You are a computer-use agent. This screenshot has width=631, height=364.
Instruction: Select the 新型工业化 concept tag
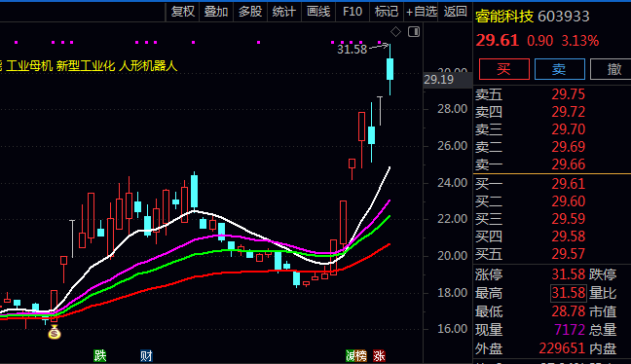tap(86, 65)
